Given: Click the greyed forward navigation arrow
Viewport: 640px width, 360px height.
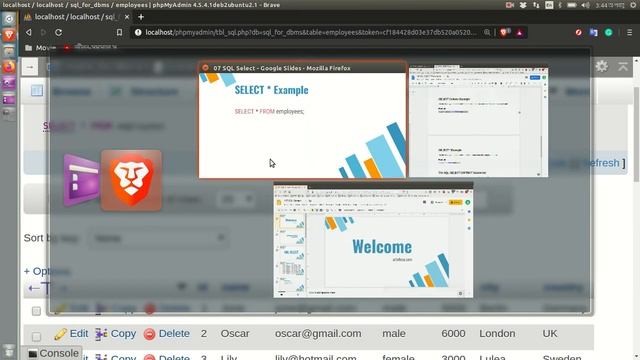Looking at the screenshot, I should pos(43,32).
